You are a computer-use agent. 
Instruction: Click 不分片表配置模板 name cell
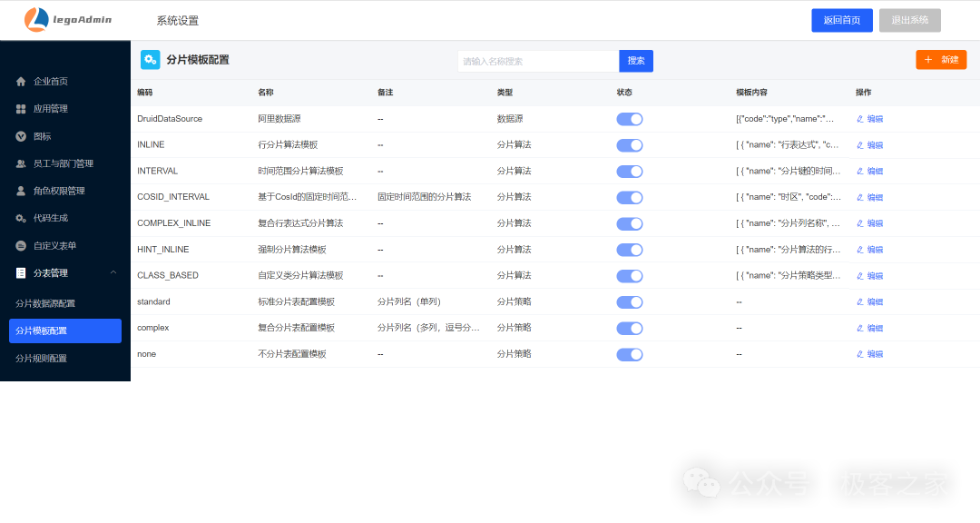[292, 354]
